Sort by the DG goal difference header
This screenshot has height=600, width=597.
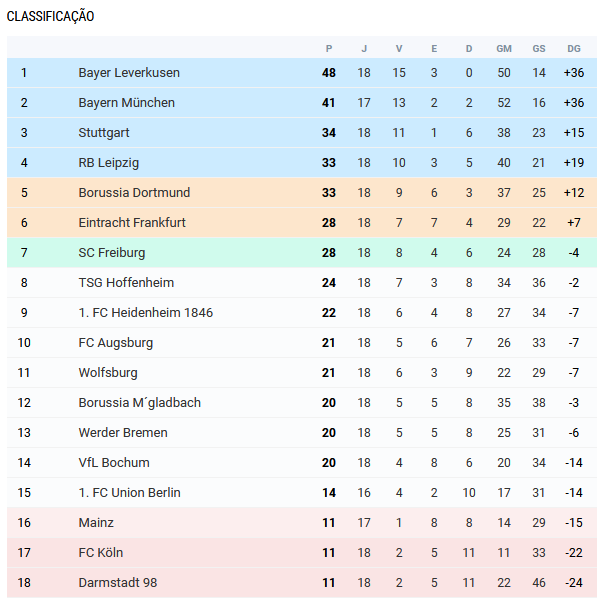click(x=574, y=49)
